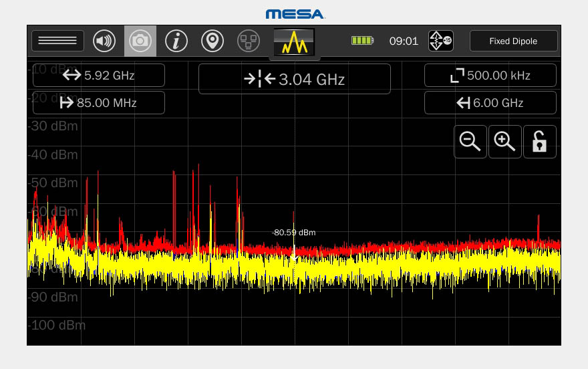Change the 3.04 GHz center frequency
The height and width of the screenshot is (369, 588).
(x=294, y=79)
